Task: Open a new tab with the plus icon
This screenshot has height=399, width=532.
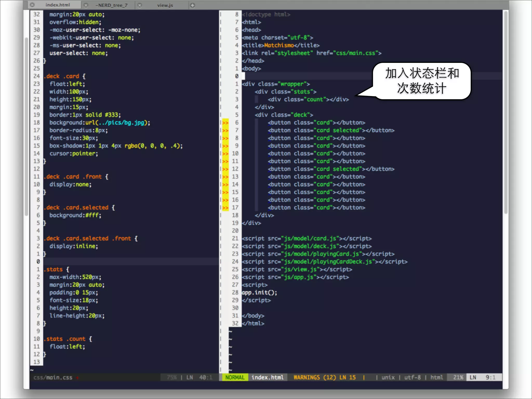Action: tap(192, 5)
